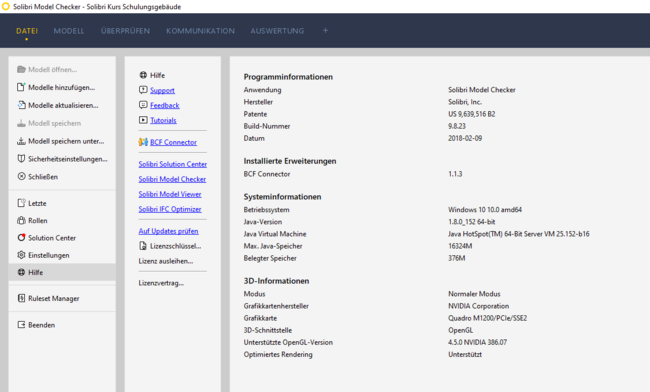Click the Schließen circled-X icon
Screen dimensions: 650x392
21,177
